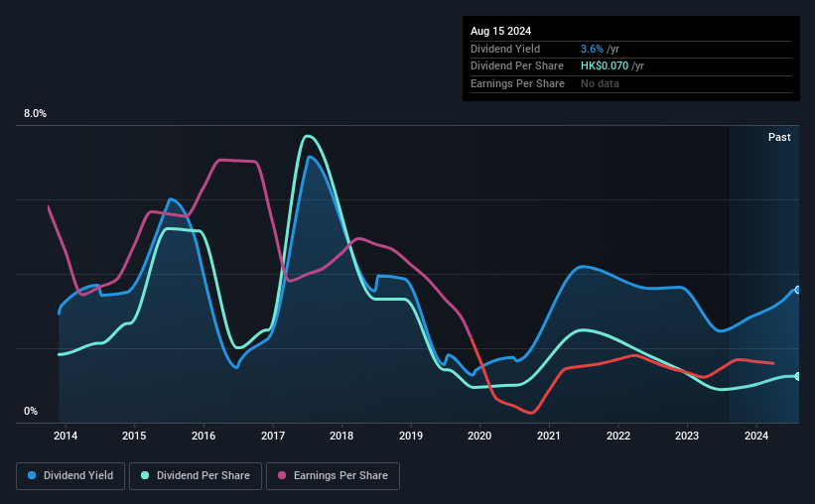
Task: Toggle the Dividend Per Share legend button
Action: (x=196, y=476)
